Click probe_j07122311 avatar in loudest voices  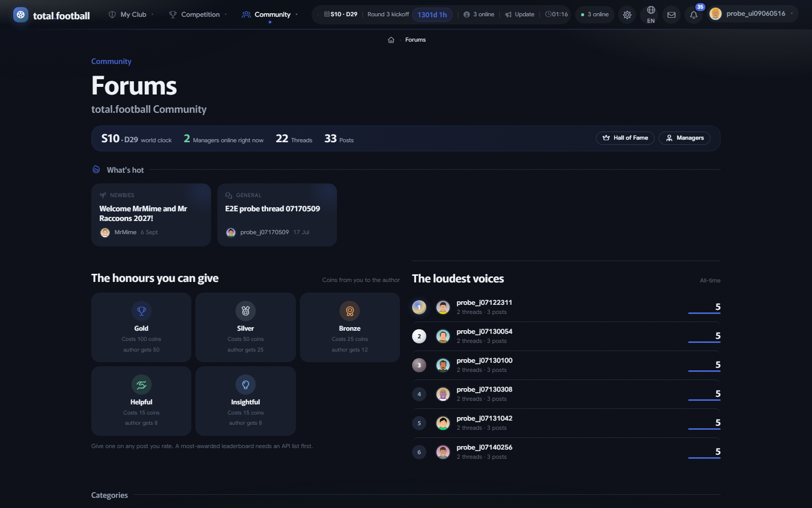coord(443,307)
